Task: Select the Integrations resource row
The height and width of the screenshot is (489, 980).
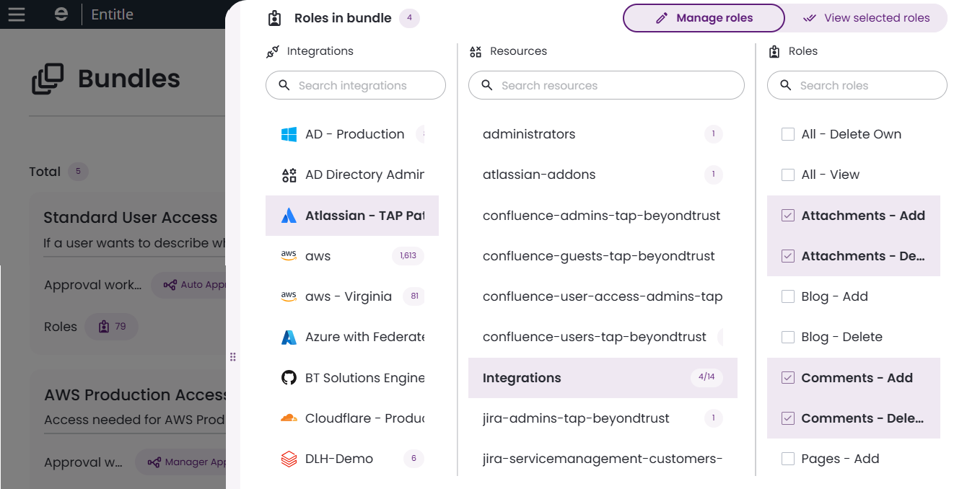Action: click(603, 377)
